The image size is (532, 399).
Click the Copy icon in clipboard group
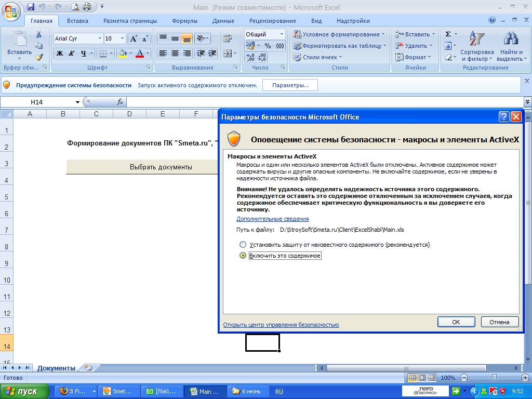(38, 46)
